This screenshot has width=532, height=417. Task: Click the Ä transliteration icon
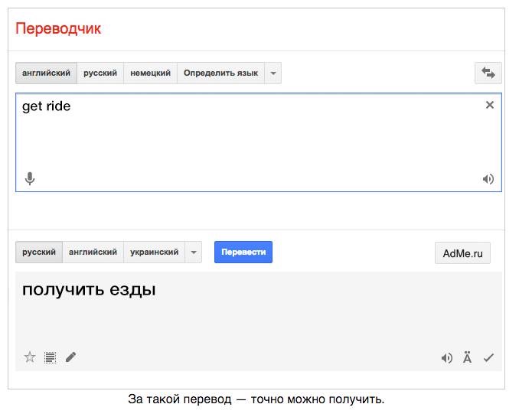(468, 357)
